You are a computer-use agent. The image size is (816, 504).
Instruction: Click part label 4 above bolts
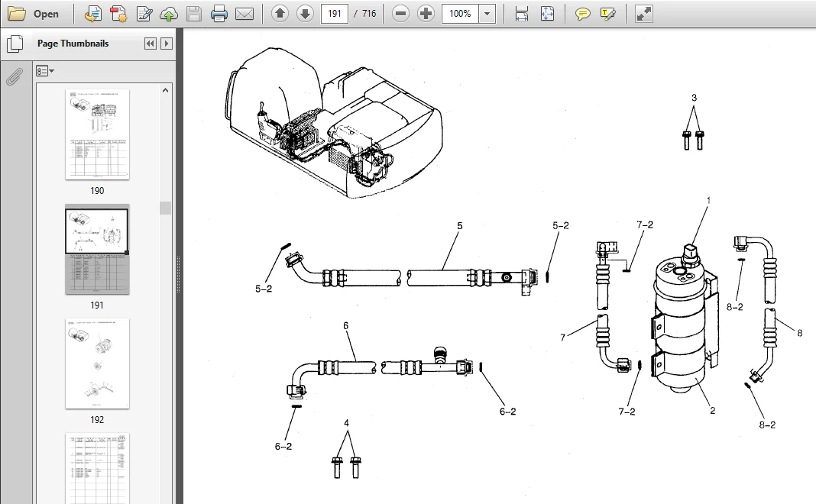click(347, 423)
